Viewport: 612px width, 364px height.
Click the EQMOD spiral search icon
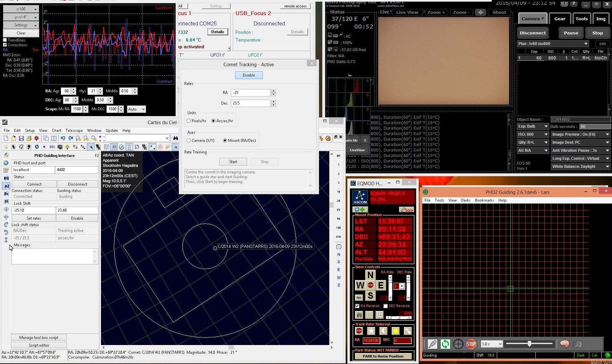click(379, 315)
